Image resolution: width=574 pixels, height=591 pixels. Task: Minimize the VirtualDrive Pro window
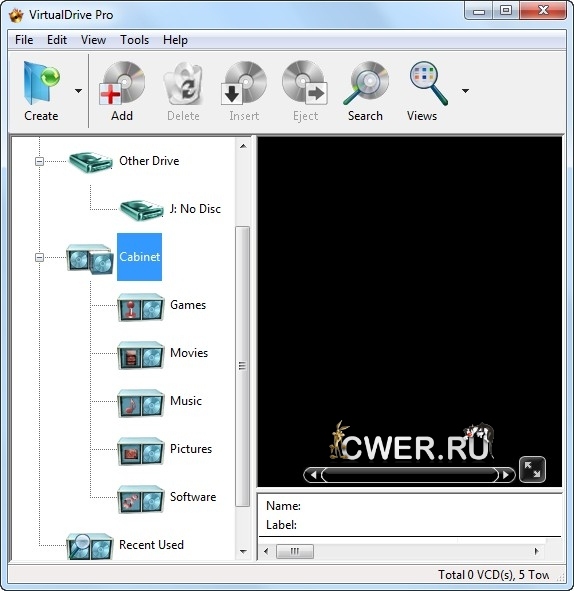[479, 11]
